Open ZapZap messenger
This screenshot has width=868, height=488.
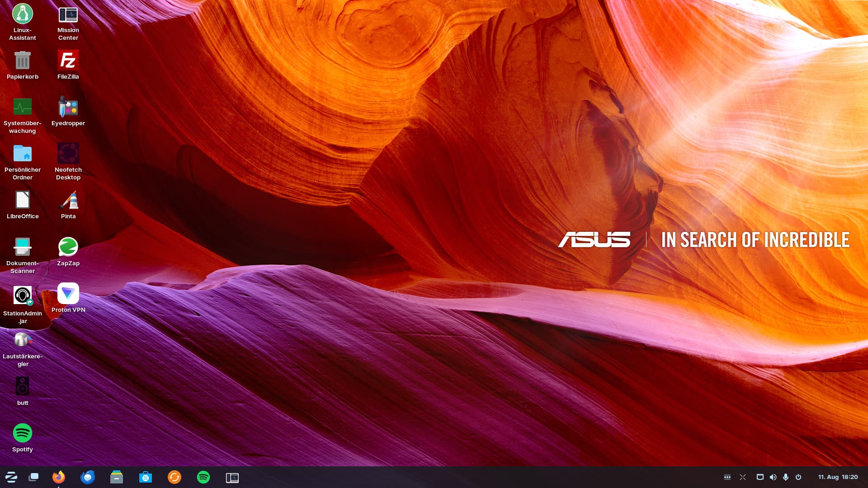click(x=68, y=248)
